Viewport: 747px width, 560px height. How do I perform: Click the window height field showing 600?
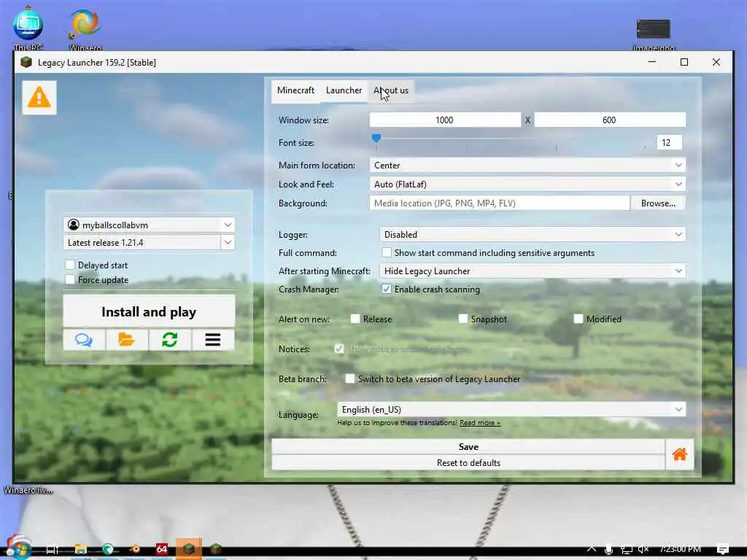(610, 120)
